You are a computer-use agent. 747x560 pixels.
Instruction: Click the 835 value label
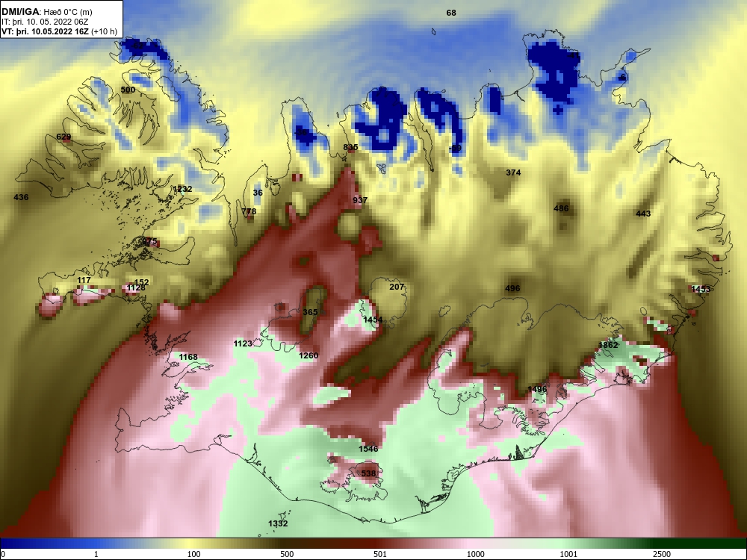pyautogui.click(x=350, y=148)
